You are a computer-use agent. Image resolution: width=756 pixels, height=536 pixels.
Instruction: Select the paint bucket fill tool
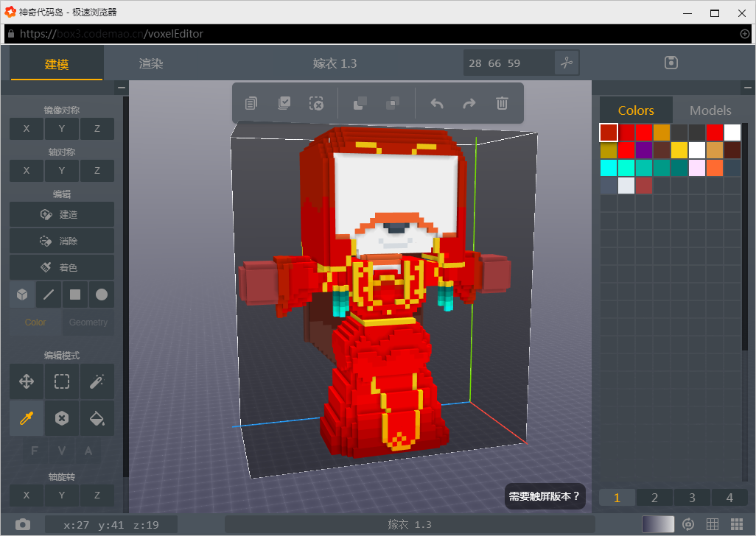coord(97,418)
